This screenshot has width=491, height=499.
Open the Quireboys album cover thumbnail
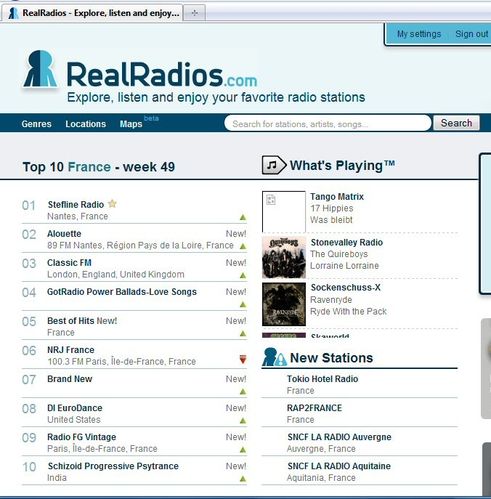[x=284, y=257]
